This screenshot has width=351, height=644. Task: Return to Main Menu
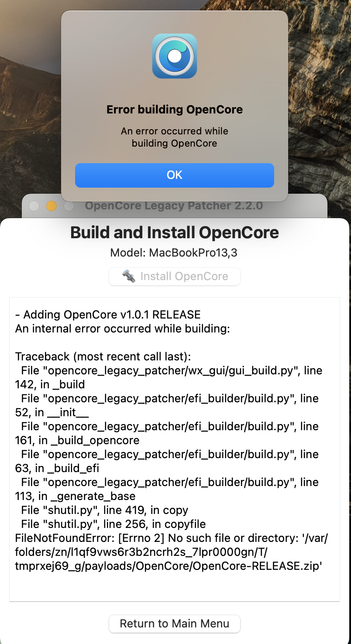(175, 623)
